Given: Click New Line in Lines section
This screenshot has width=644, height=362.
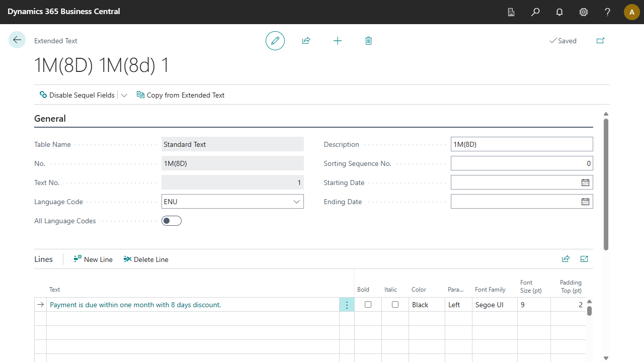Looking at the screenshot, I should 93,259.
